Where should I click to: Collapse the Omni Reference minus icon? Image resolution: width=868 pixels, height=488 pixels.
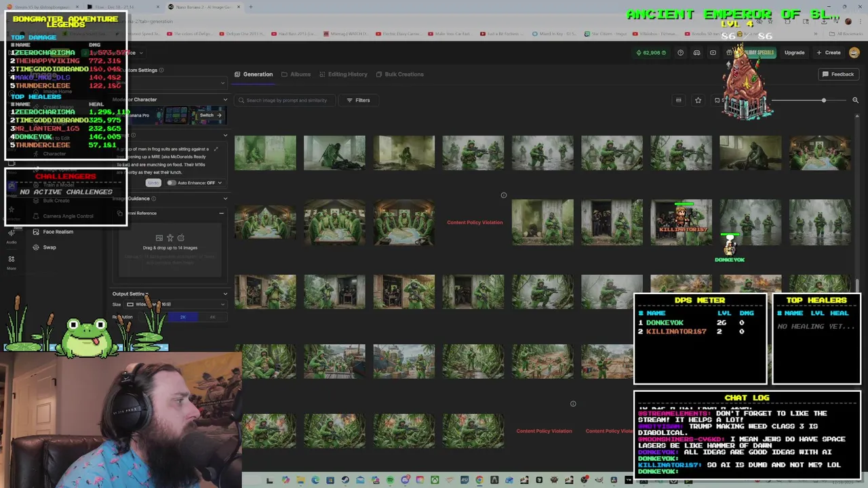click(221, 213)
